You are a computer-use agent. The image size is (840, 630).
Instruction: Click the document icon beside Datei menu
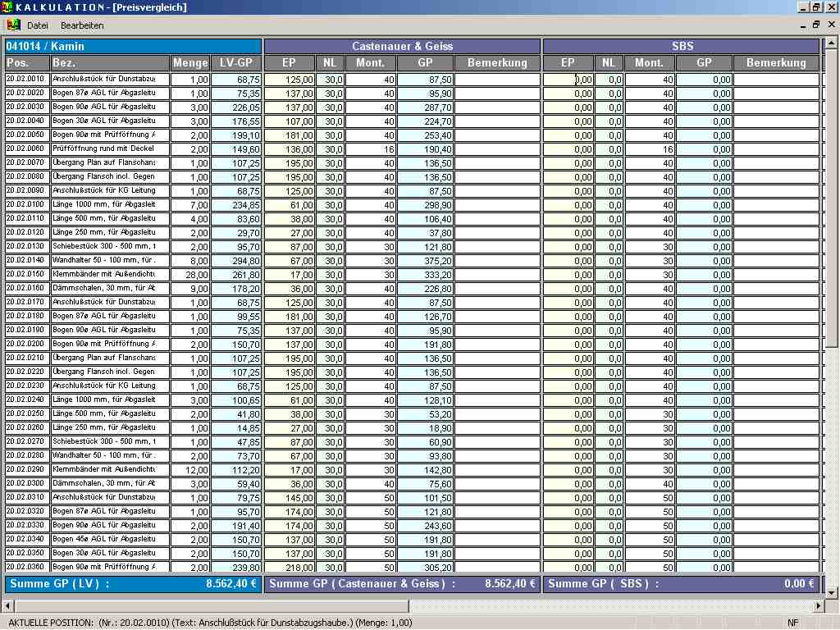(13, 25)
